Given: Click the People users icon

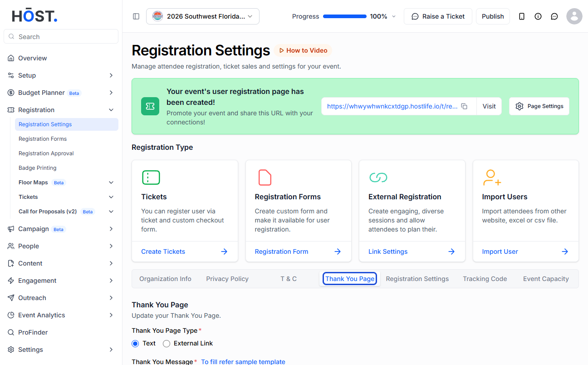Looking at the screenshot, I should [x=11, y=246].
